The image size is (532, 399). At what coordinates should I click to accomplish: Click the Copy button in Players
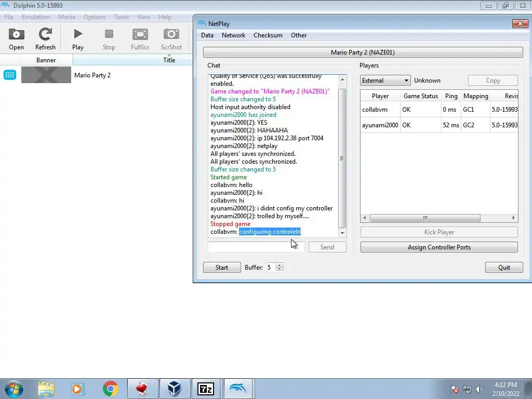[493, 81]
